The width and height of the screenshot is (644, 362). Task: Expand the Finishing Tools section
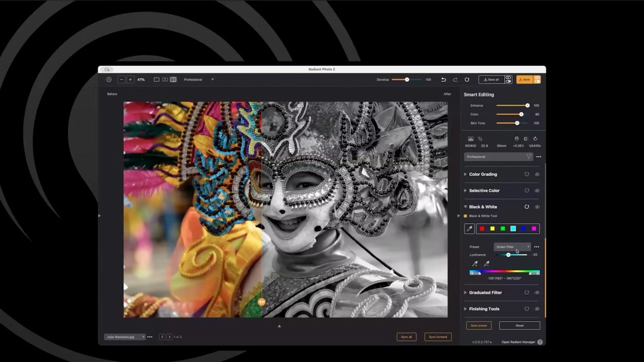465,309
